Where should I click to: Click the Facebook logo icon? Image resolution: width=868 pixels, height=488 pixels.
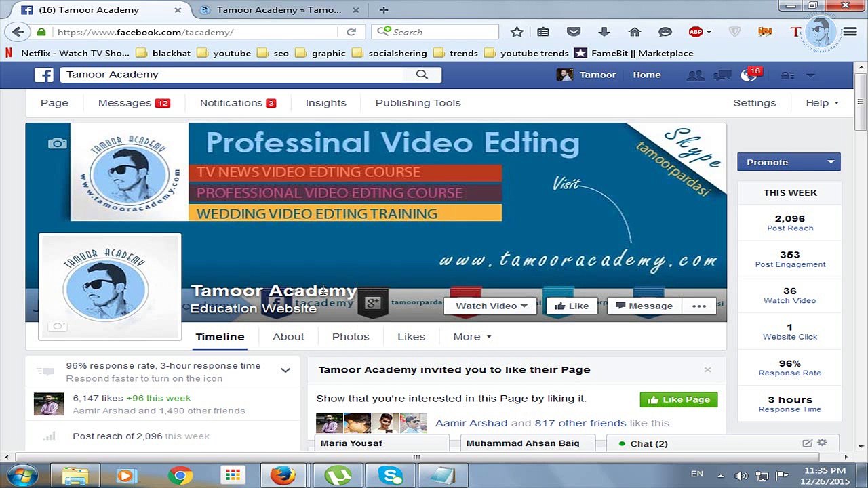coord(44,75)
